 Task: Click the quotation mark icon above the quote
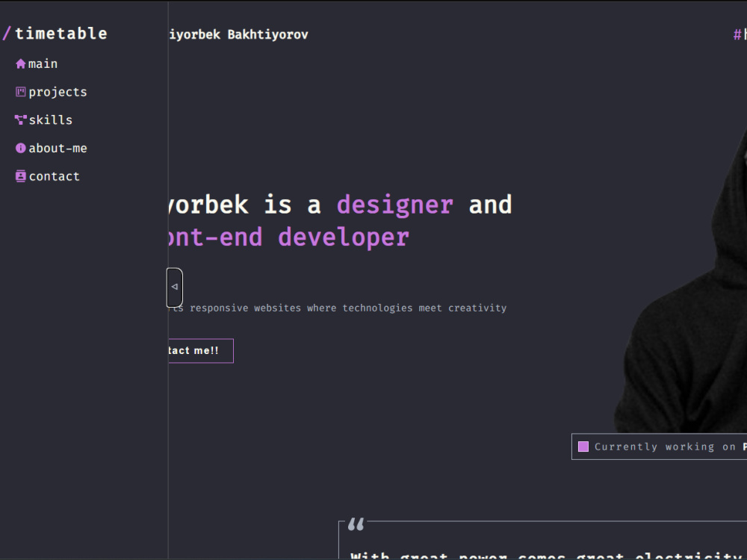(356, 524)
